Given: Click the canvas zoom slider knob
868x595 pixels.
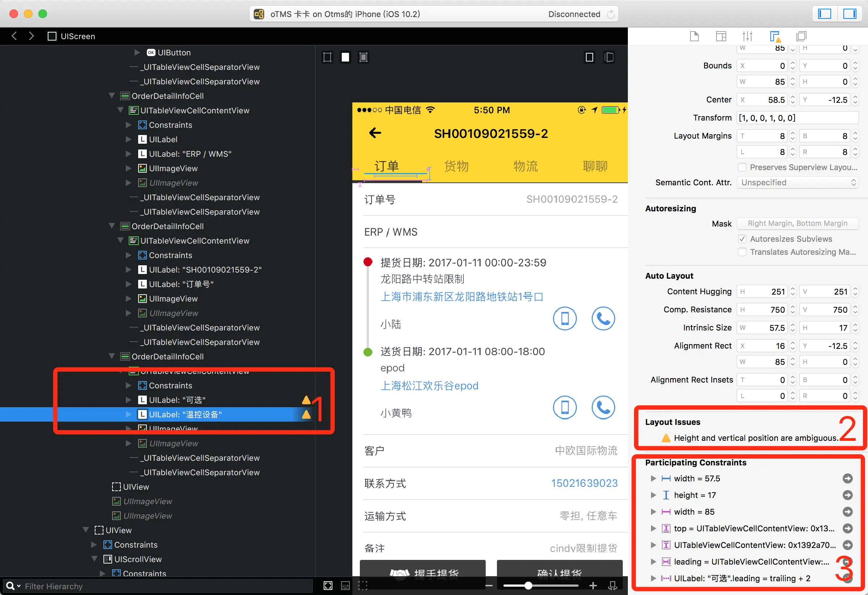Looking at the screenshot, I should click(x=528, y=585).
